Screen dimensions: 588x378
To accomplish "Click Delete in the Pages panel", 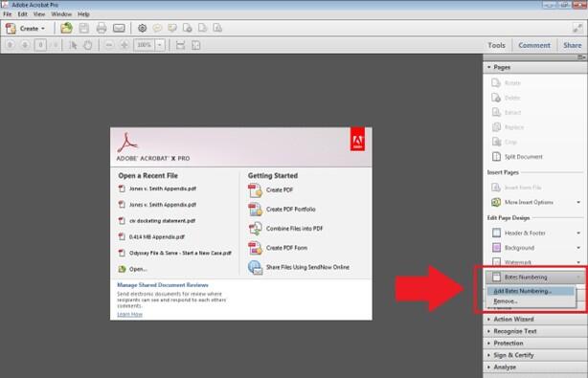I will click(506, 98).
